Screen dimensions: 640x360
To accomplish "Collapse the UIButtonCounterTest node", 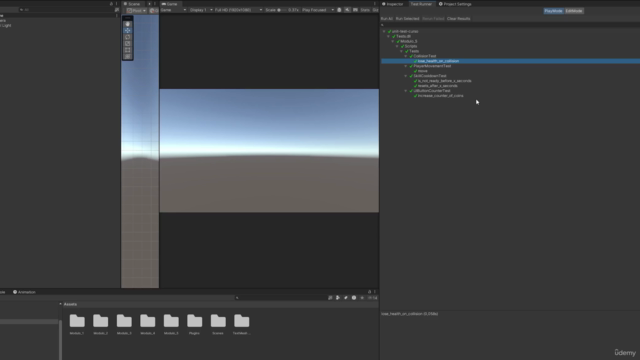I will tap(406, 91).
